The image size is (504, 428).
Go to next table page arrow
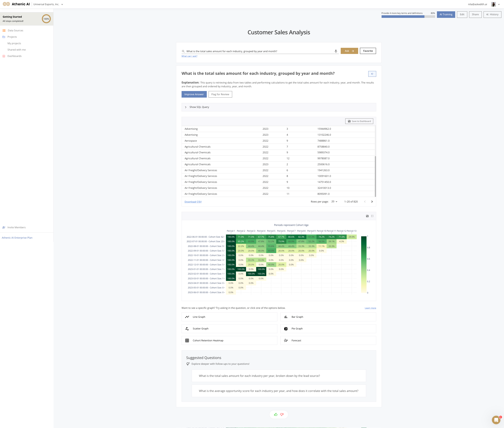click(x=372, y=202)
